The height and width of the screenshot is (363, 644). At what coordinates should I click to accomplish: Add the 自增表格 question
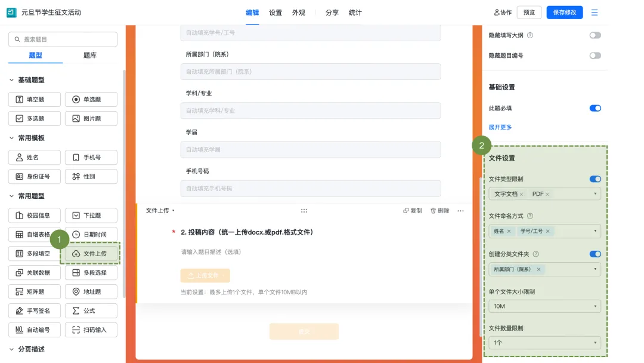tap(35, 234)
